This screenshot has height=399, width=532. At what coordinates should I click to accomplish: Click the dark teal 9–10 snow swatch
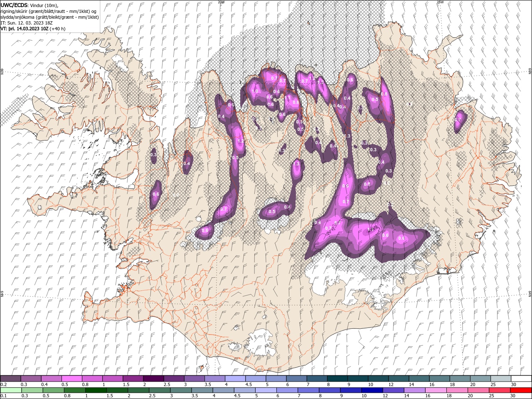pyautogui.click(x=358, y=379)
